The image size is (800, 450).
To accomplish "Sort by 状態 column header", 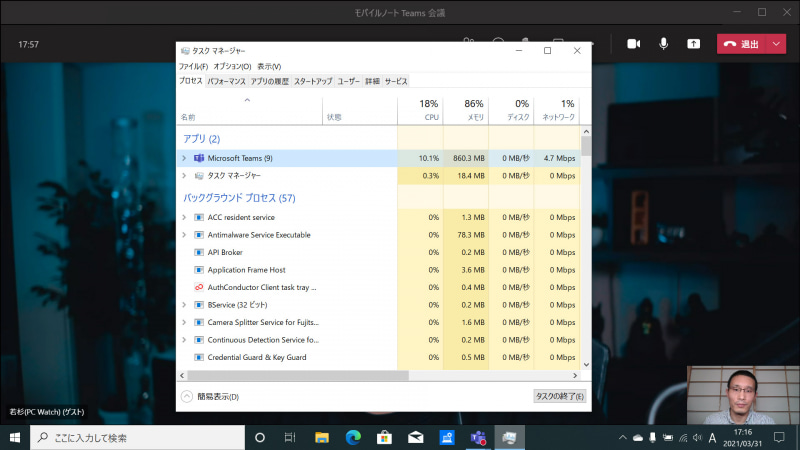I will [x=360, y=110].
